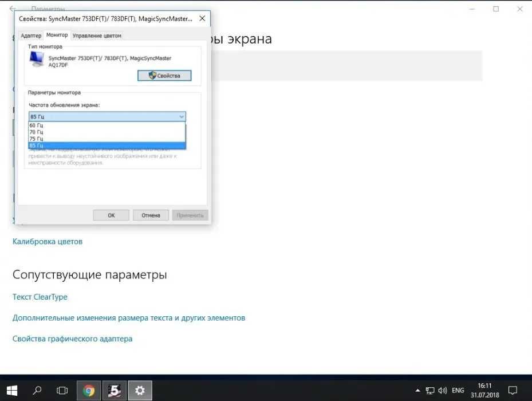The height and width of the screenshot is (401, 532).
Task: Open the display adapter properties link
Action: (73, 339)
